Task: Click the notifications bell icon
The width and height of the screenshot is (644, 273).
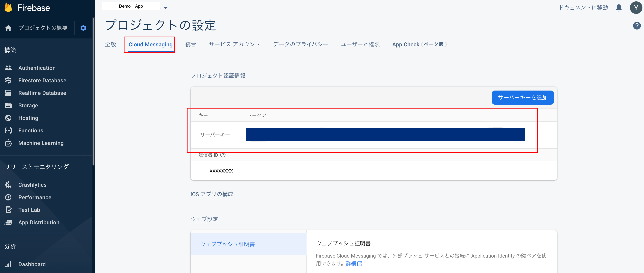Action: (x=619, y=8)
